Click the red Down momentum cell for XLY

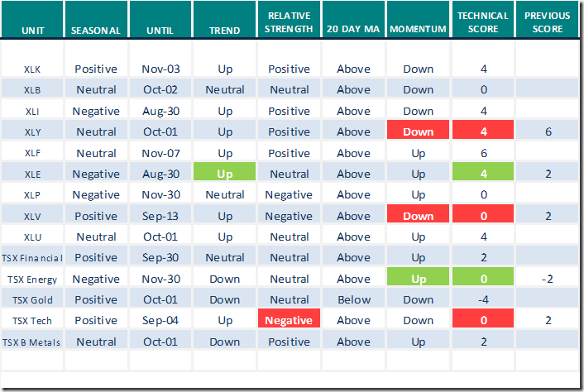pos(419,131)
